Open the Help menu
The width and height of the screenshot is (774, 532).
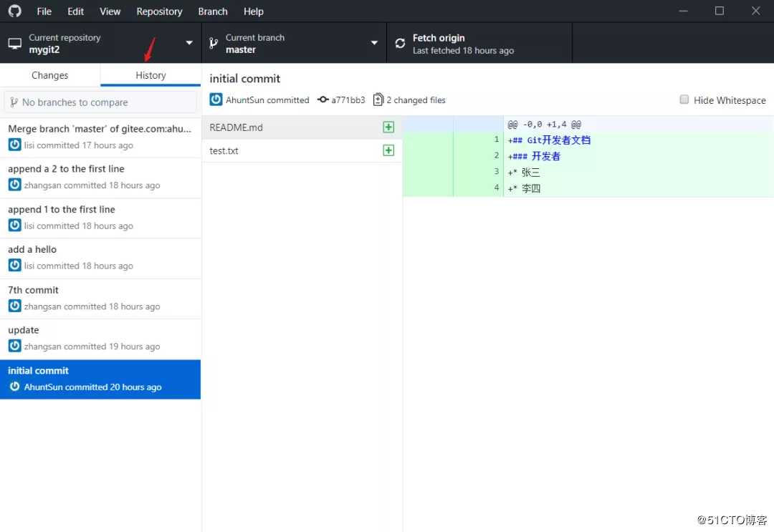[253, 11]
